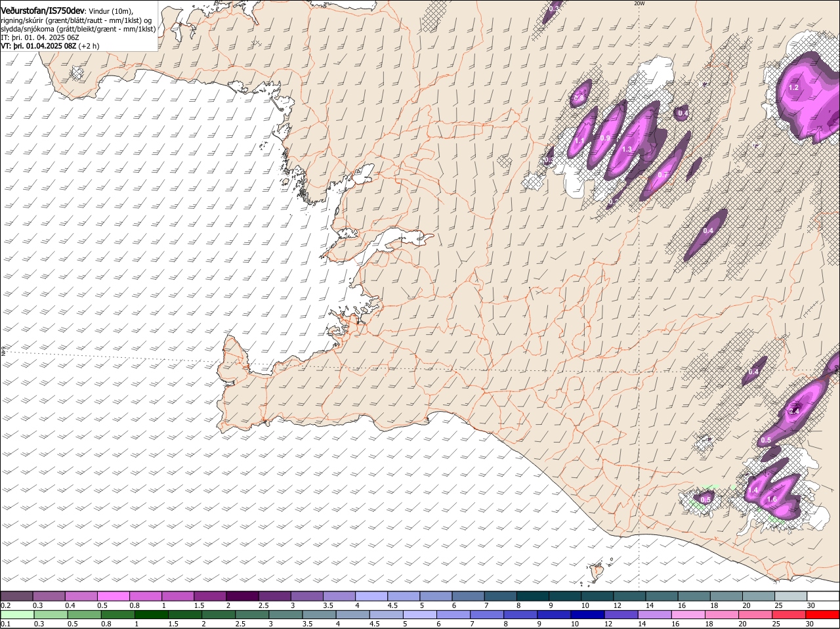Select the bright pink 0.5 swatch in upper legend
Image resolution: width=840 pixels, height=629 pixels.
114,596
